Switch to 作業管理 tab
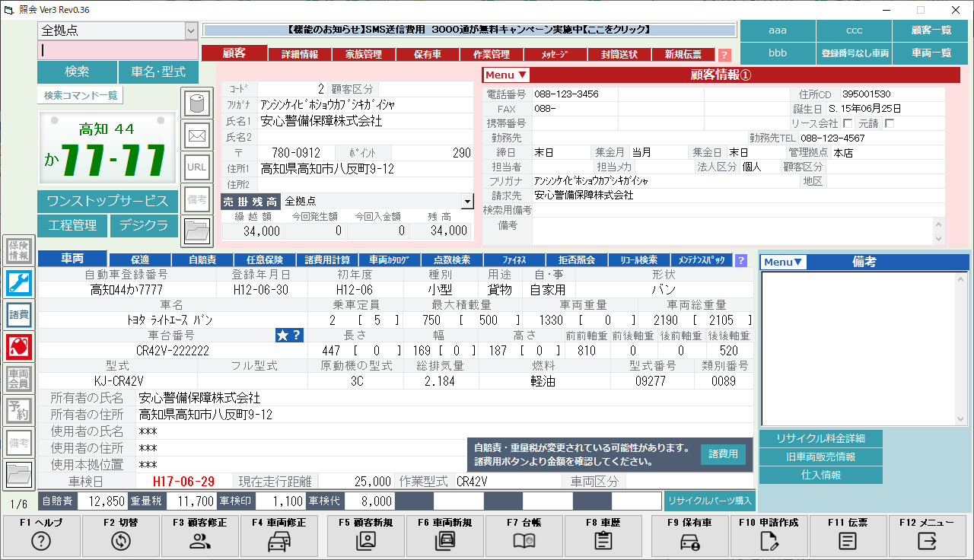 491,55
